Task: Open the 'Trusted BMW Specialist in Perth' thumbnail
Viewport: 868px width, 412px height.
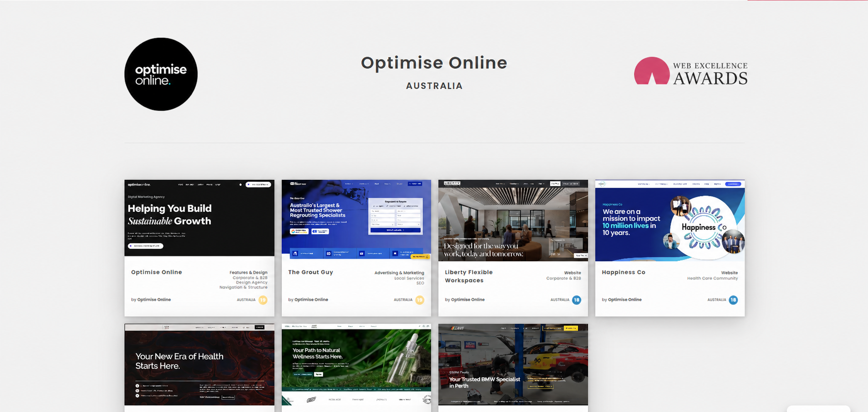Action: [x=513, y=365]
